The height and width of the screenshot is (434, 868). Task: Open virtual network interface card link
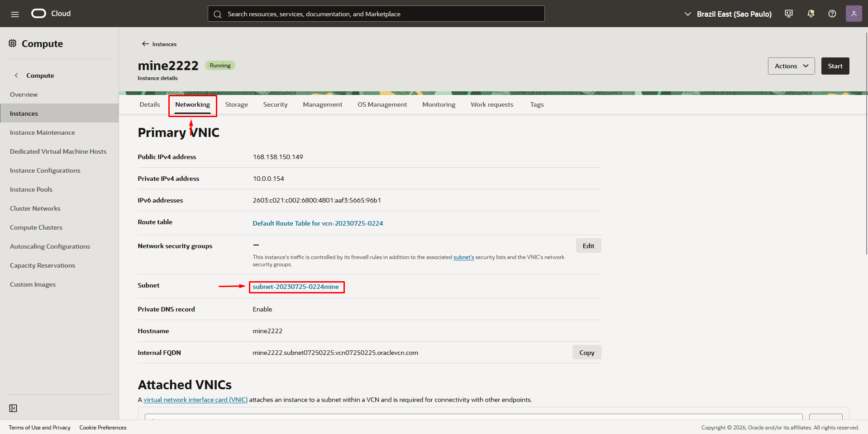click(x=196, y=400)
